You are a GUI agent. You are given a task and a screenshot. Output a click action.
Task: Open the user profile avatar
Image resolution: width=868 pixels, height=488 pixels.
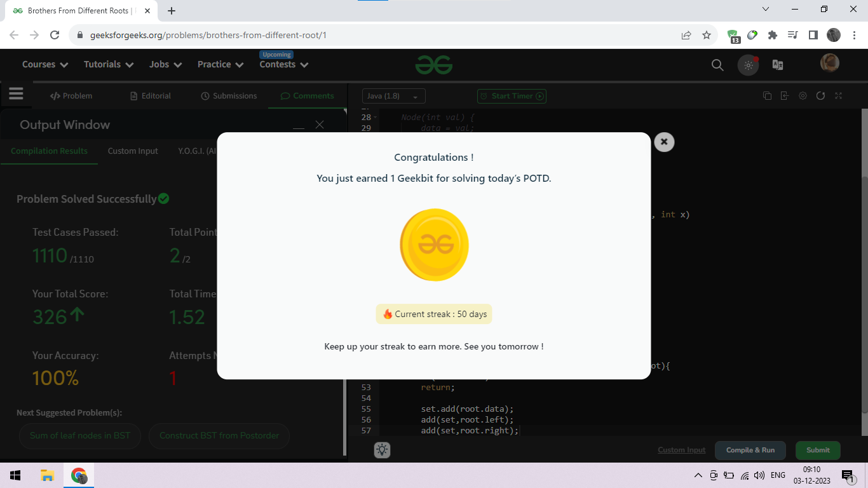click(x=830, y=63)
